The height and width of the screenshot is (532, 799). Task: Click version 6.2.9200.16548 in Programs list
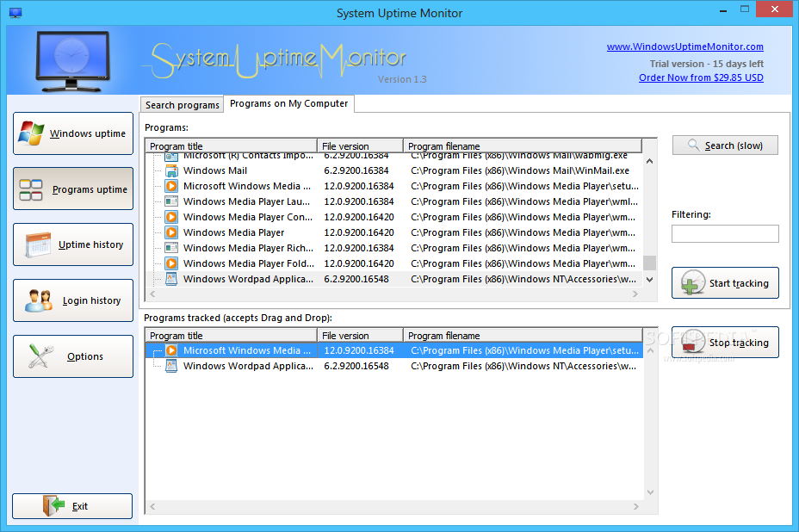356,279
